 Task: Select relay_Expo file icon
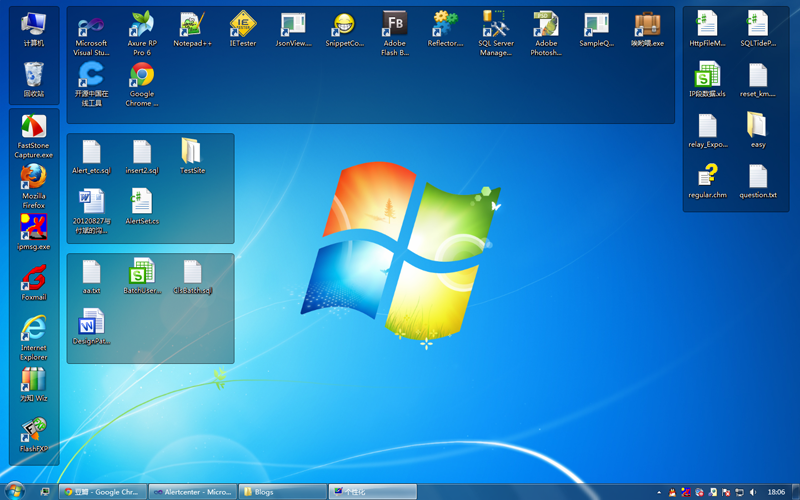(x=708, y=131)
